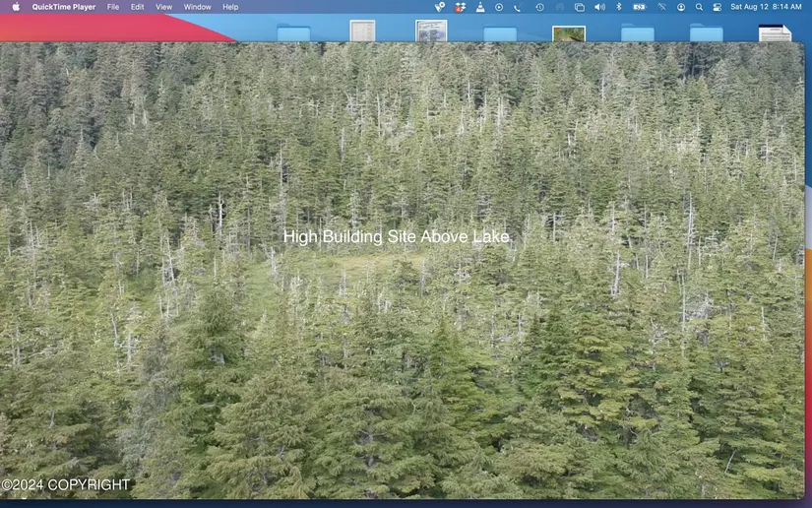Open the Window menu

coord(197,7)
